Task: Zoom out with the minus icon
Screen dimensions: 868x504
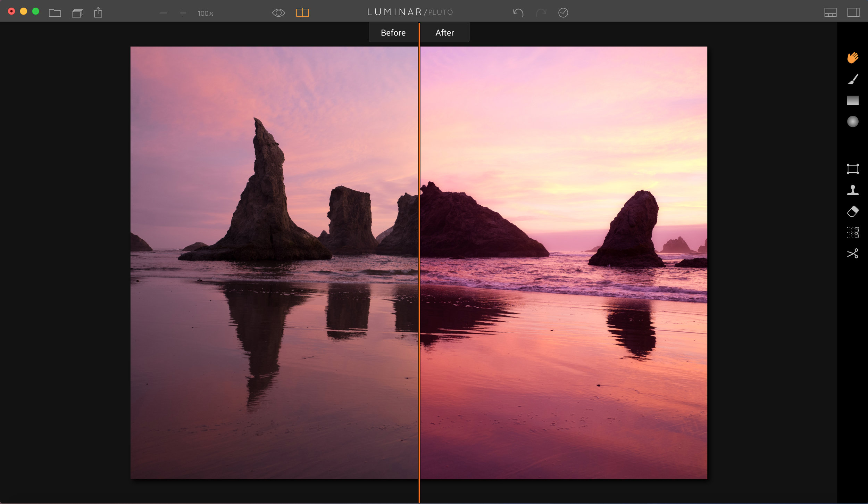Action: (164, 13)
